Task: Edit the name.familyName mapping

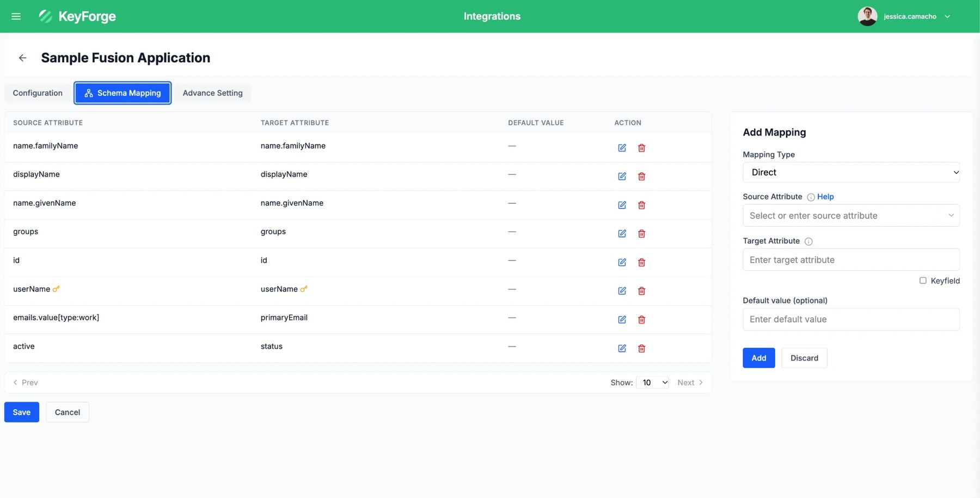Action: click(x=622, y=148)
